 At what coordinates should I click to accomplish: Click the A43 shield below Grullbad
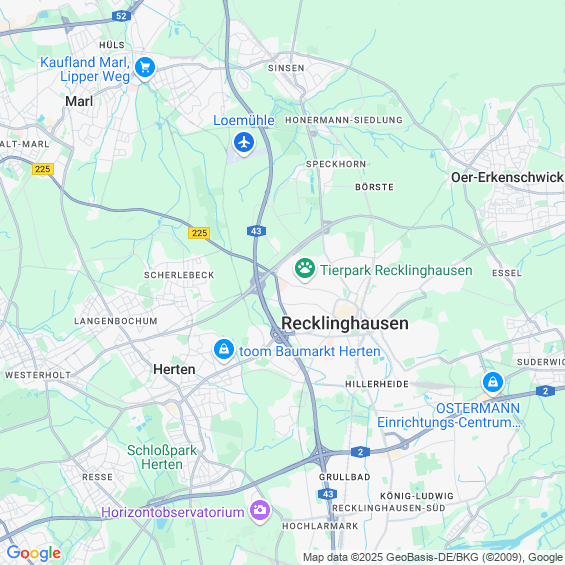(x=328, y=494)
